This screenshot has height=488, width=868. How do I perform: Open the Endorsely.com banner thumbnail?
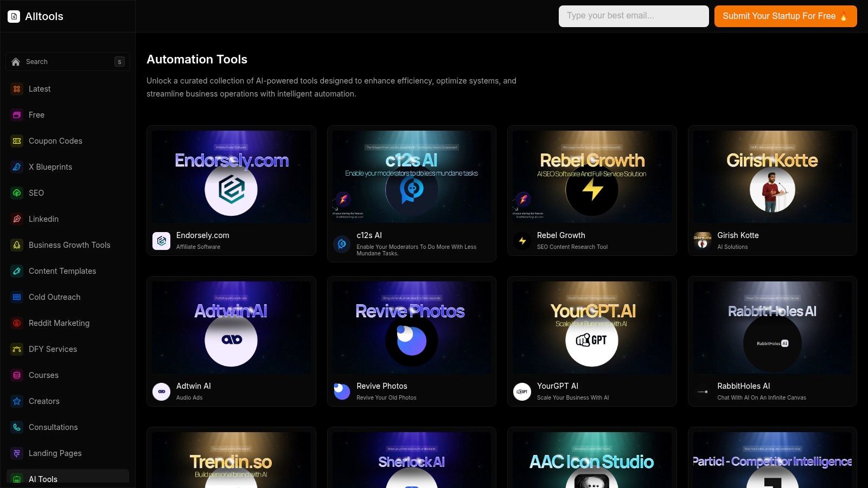click(231, 177)
